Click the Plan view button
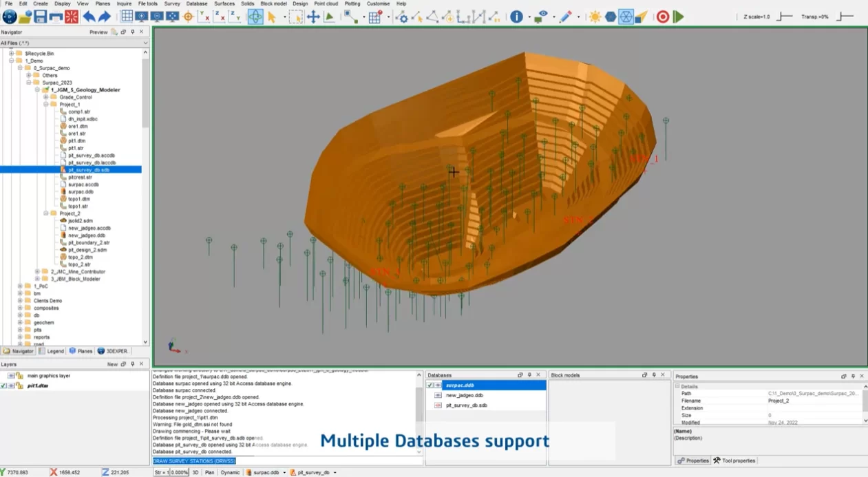868x477 pixels. pyautogui.click(x=210, y=473)
